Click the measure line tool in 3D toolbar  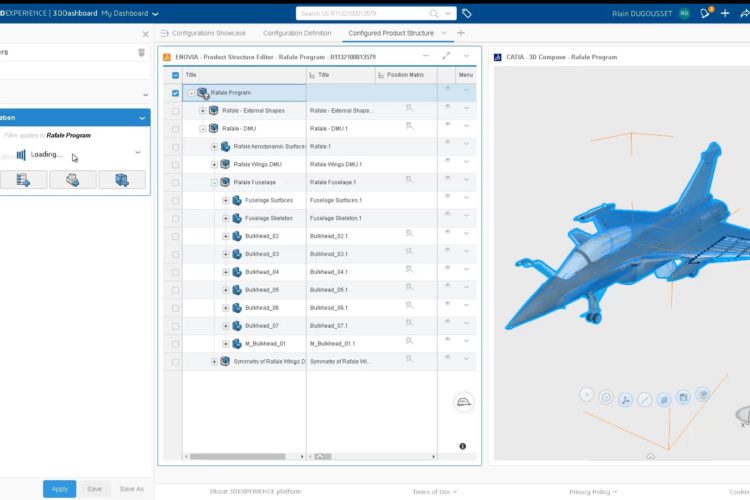pyautogui.click(x=645, y=399)
